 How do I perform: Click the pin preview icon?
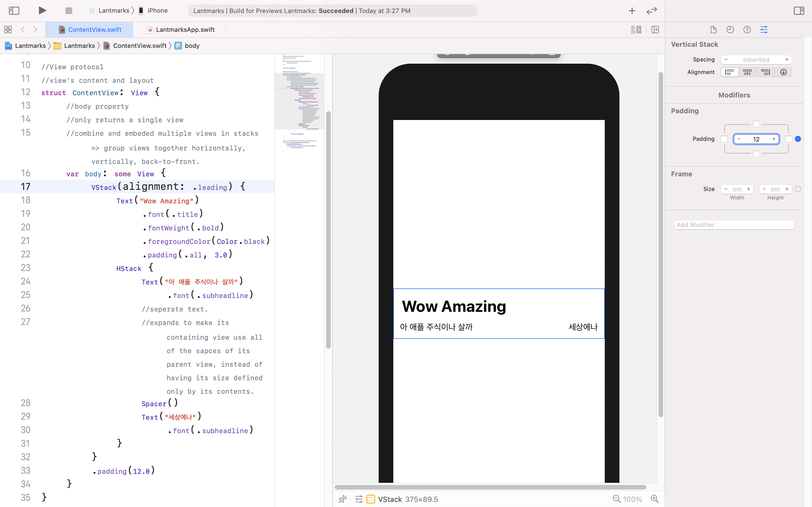[x=342, y=499]
